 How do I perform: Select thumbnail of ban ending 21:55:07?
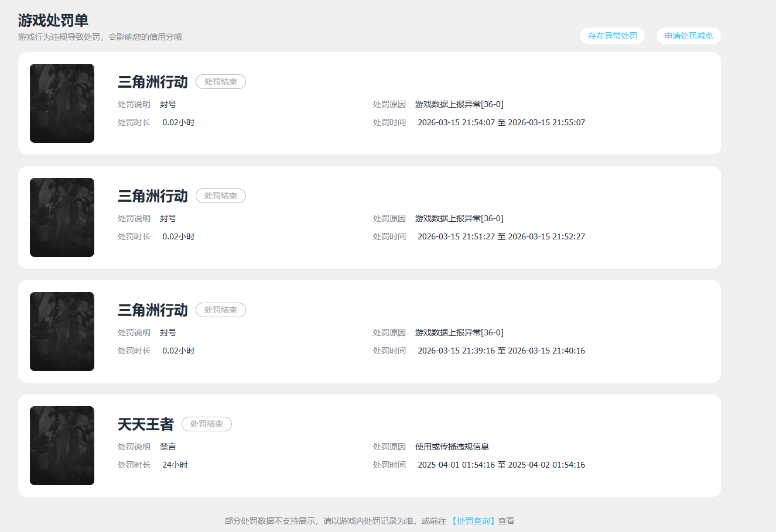(62, 103)
